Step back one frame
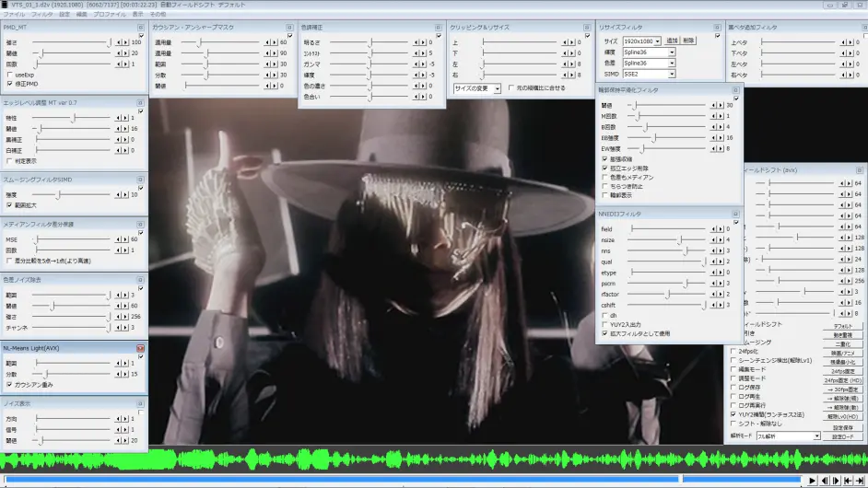Viewport: 868px width, 488px height. 825,481
